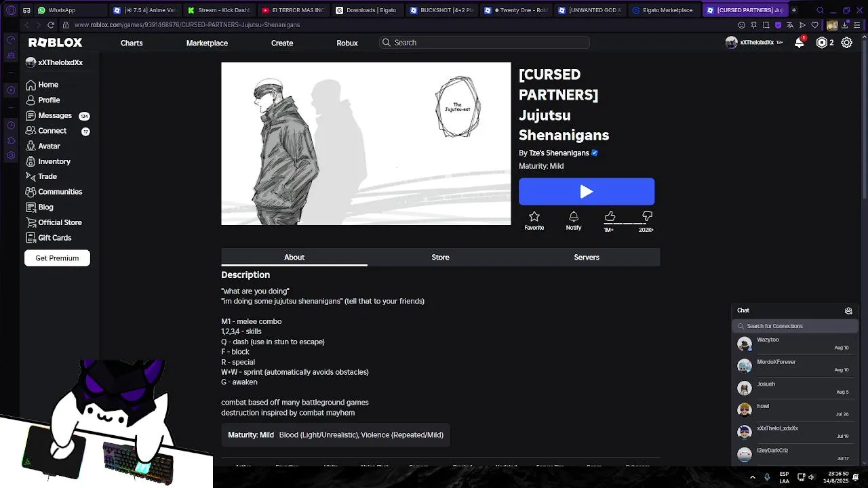Open Communities from sidebar
Screen dimensions: 868x488
pyautogui.click(x=54, y=192)
